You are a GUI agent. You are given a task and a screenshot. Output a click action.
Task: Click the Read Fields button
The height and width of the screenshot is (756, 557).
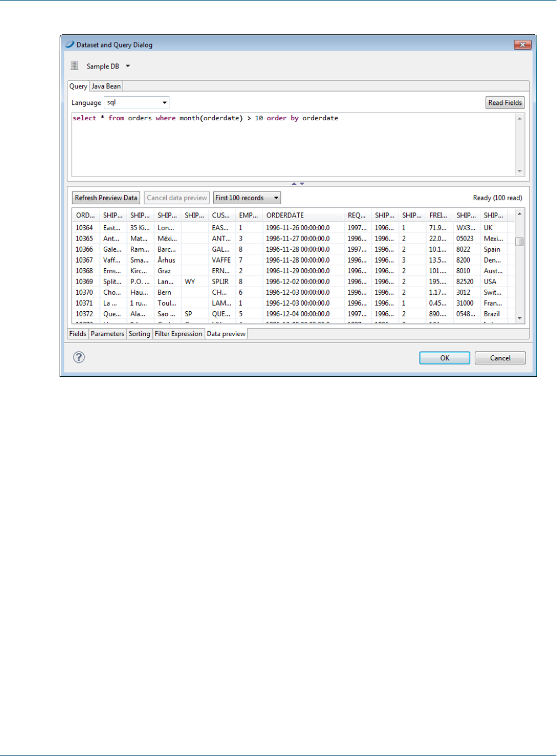point(505,103)
